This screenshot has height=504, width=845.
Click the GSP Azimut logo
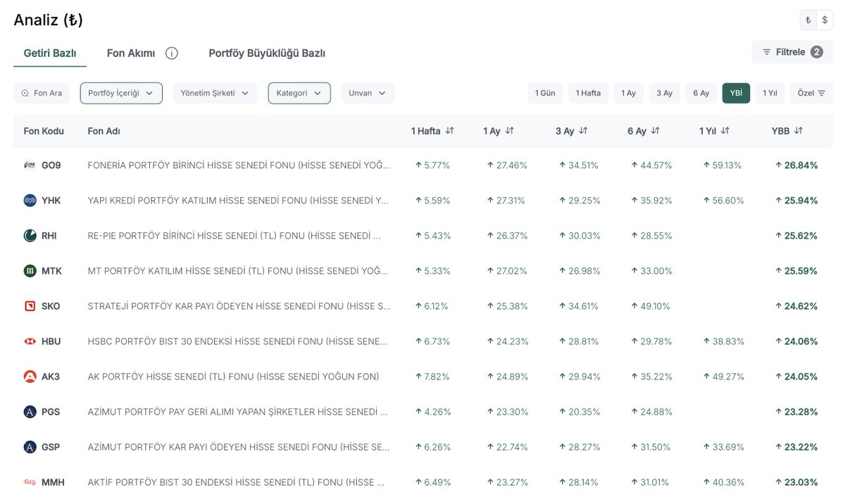pyautogui.click(x=30, y=447)
